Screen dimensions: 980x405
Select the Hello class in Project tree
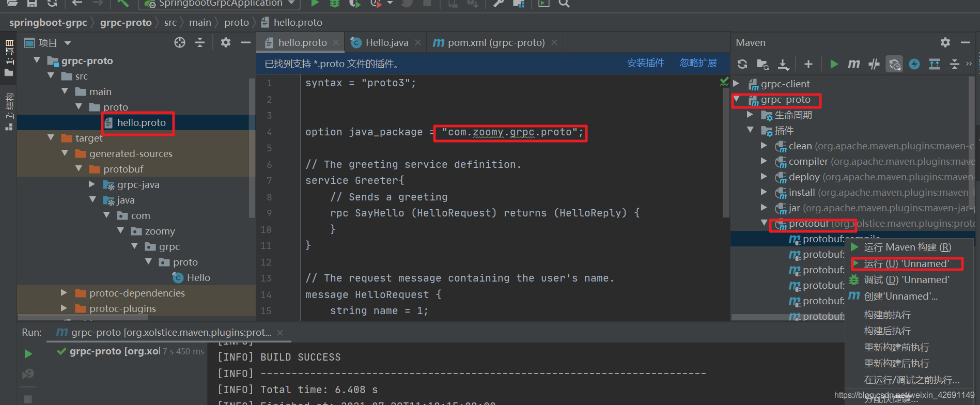click(x=136, y=277)
